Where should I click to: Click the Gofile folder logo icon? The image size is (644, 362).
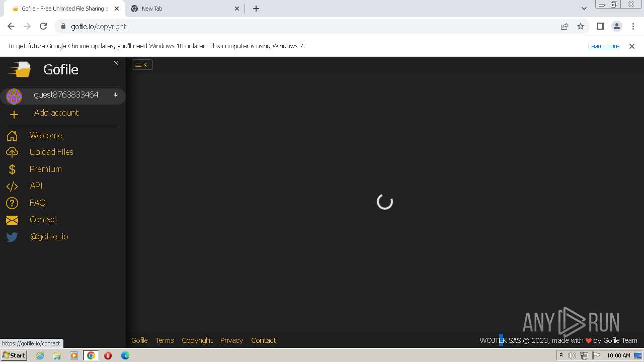(19, 69)
